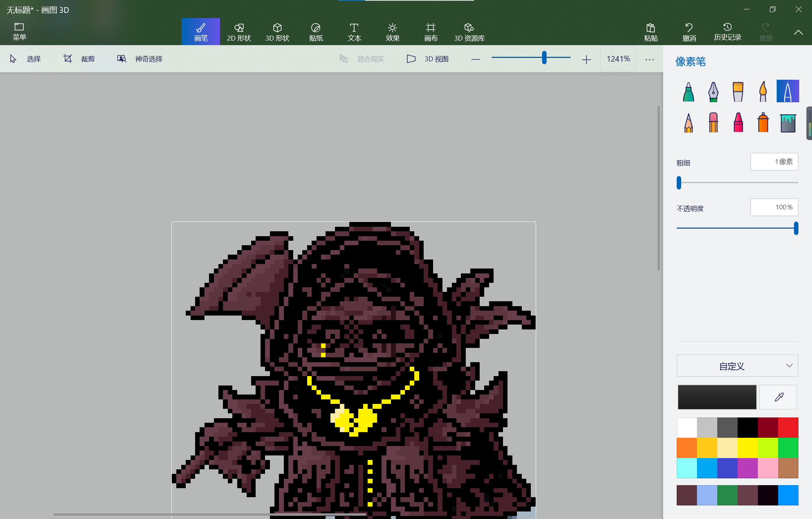Choose the lime green color swatch
This screenshot has height=519, width=812.
(x=768, y=448)
